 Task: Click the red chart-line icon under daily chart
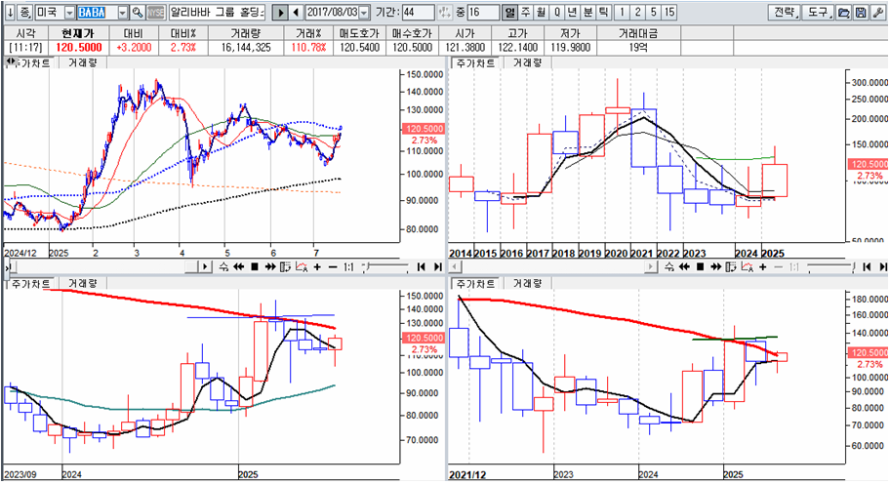301,267
